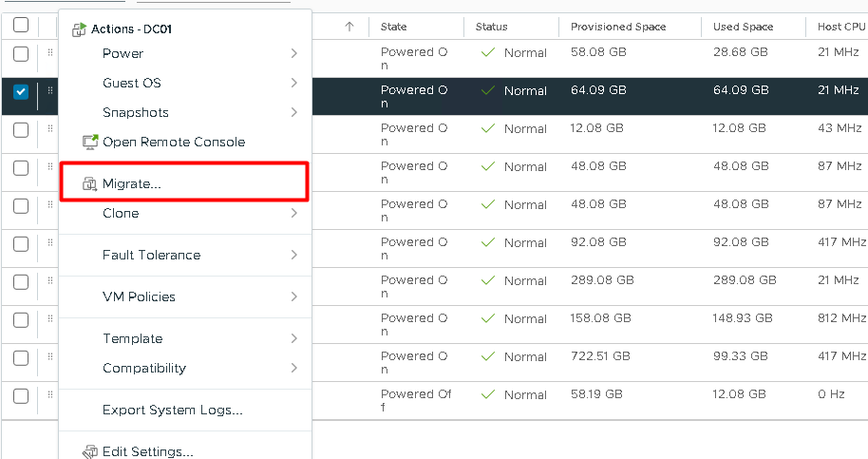Expand the Guest OS submenu arrow

[x=294, y=83]
